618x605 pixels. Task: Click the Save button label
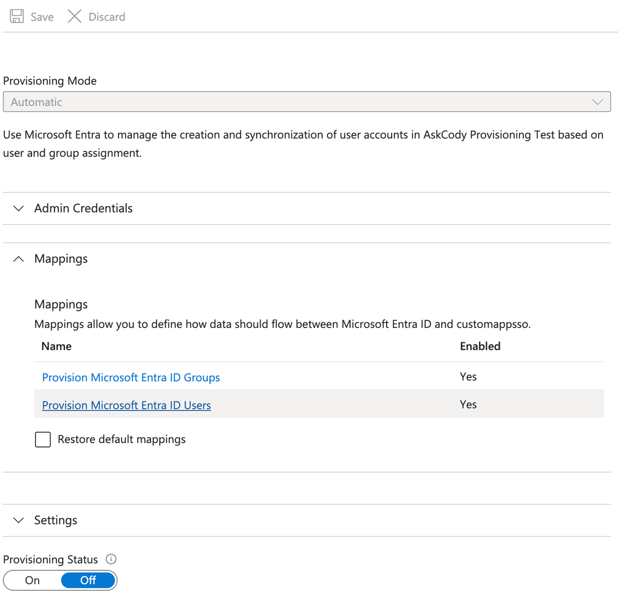tap(42, 17)
